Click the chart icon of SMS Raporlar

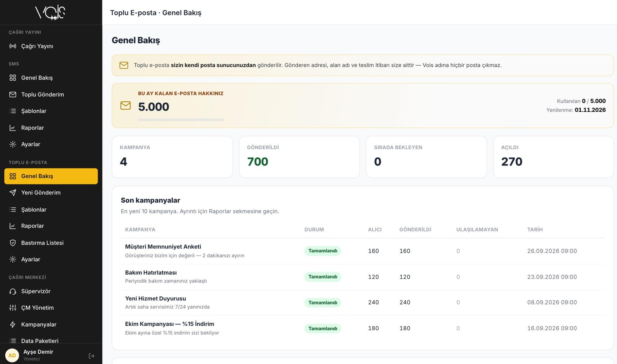coord(13,128)
